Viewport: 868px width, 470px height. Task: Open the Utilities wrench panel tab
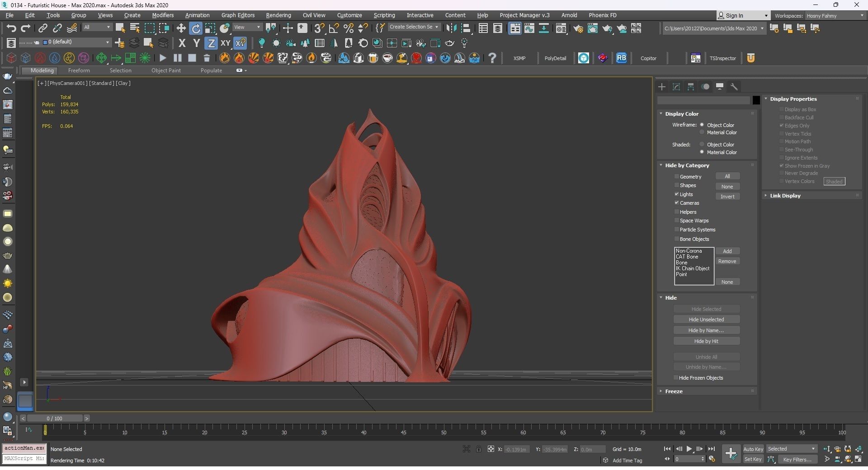pyautogui.click(x=734, y=87)
